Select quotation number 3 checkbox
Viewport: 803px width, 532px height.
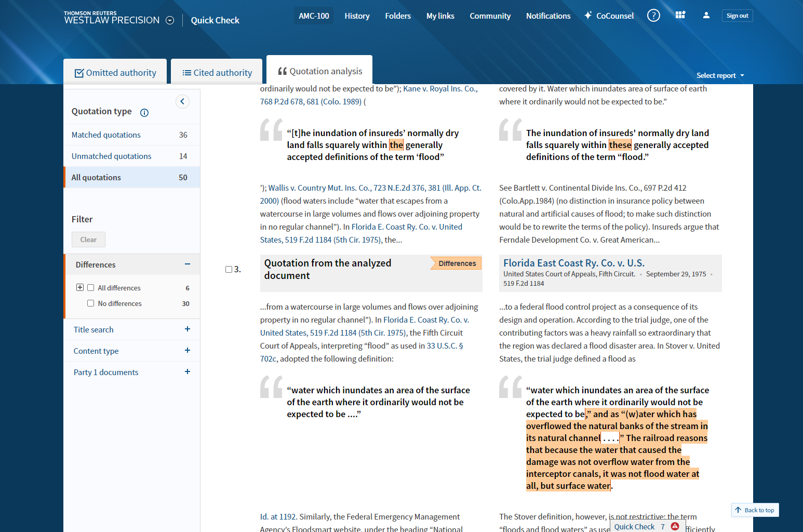point(229,269)
